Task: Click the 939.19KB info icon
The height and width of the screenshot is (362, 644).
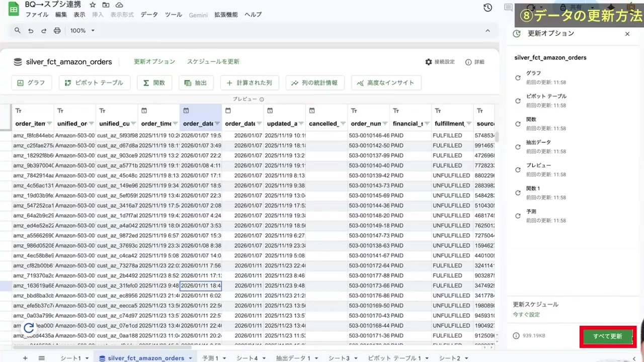Action: tap(516, 336)
